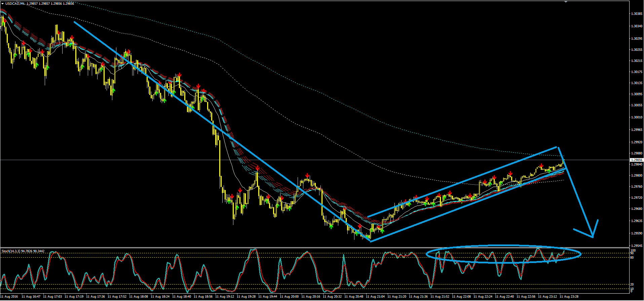
Task: Click the 11 Aug 2016 time label
Action: pos(10,297)
